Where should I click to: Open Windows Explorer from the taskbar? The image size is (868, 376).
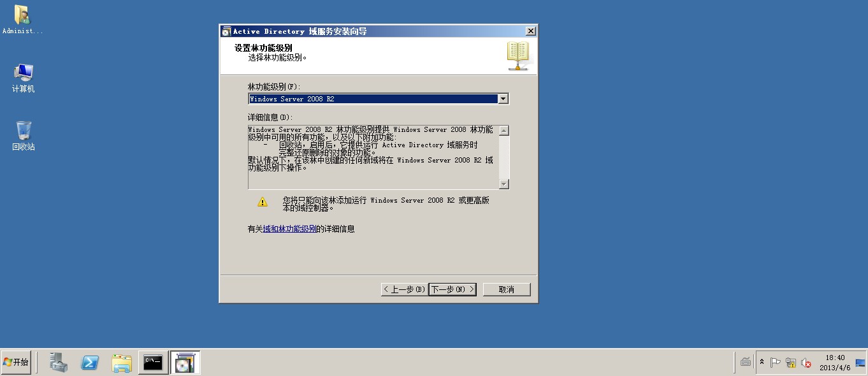[122, 362]
